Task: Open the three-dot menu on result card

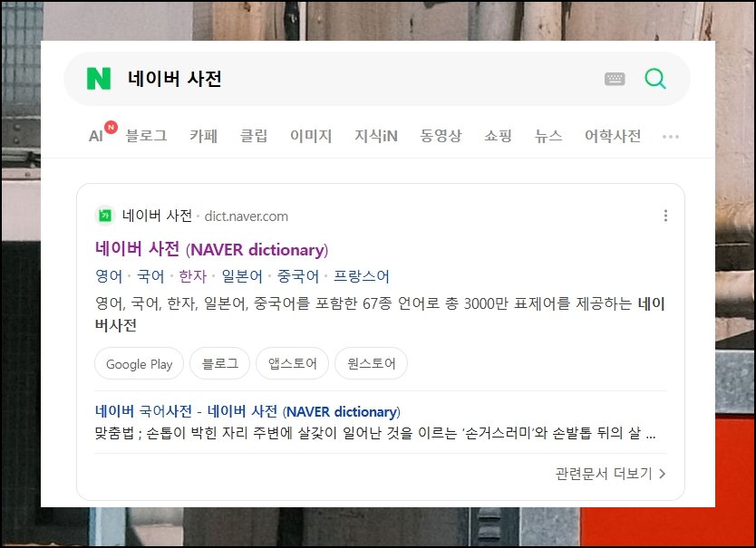Action: (666, 216)
